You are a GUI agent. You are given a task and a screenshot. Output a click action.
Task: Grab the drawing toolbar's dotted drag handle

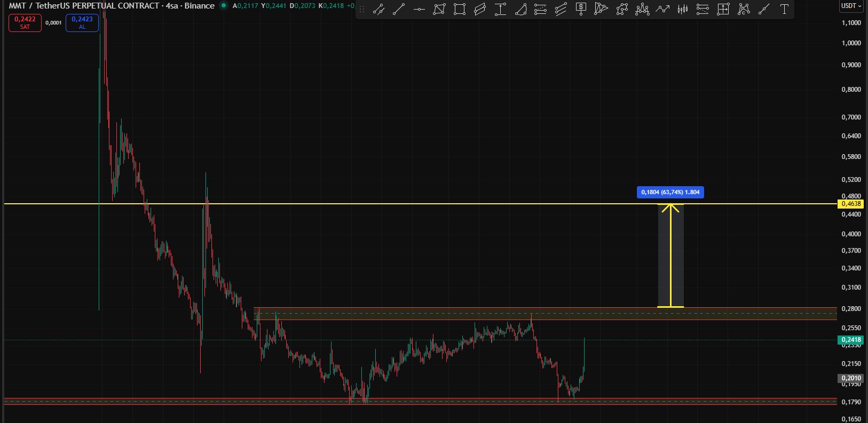[362, 9]
